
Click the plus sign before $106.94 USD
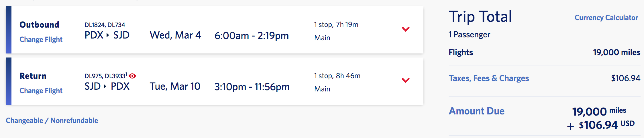(x=570, y=126)
